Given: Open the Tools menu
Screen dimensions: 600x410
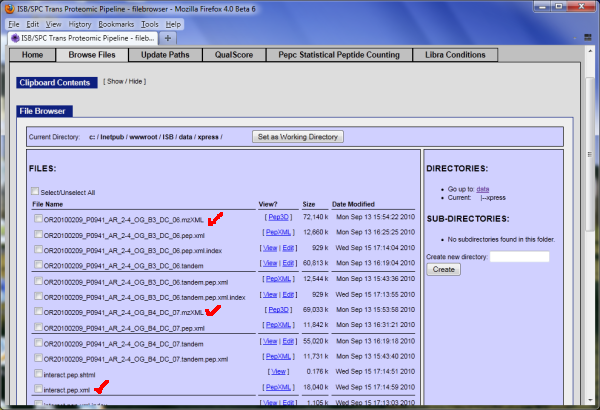Looking at the screenshot, I should [x=150, y=23].
